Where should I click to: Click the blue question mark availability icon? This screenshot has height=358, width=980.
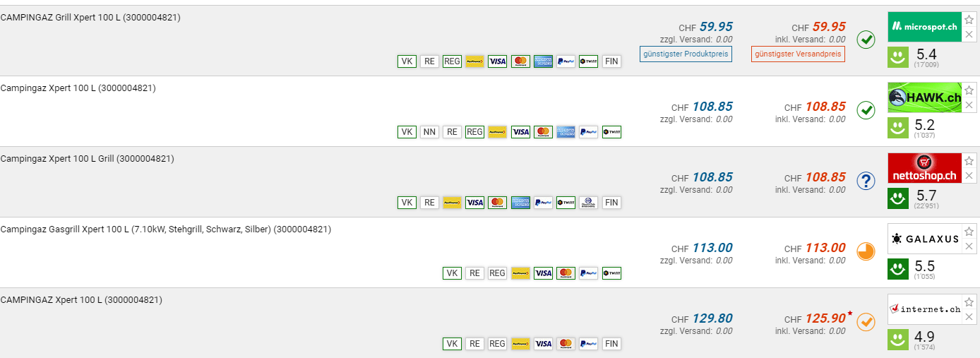[866, 181]
